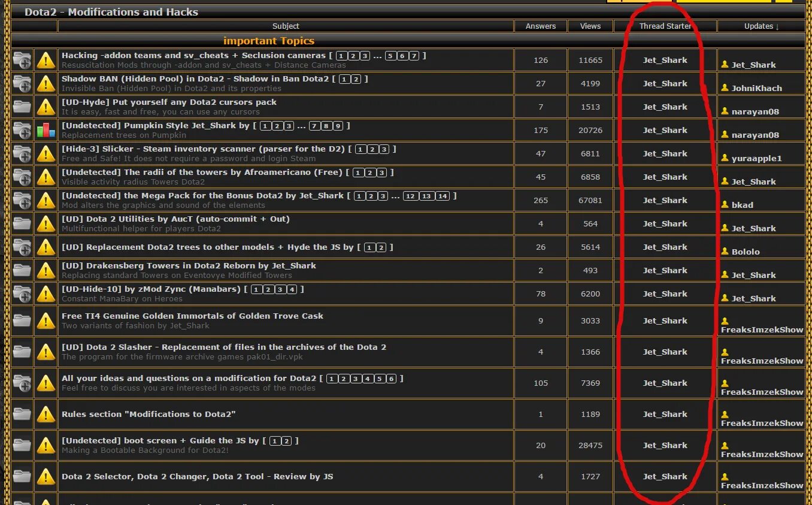Viewport: 812px width, 505px height.
Task: Sort threads by Thread Starter column header
Action: pos(665,26)
